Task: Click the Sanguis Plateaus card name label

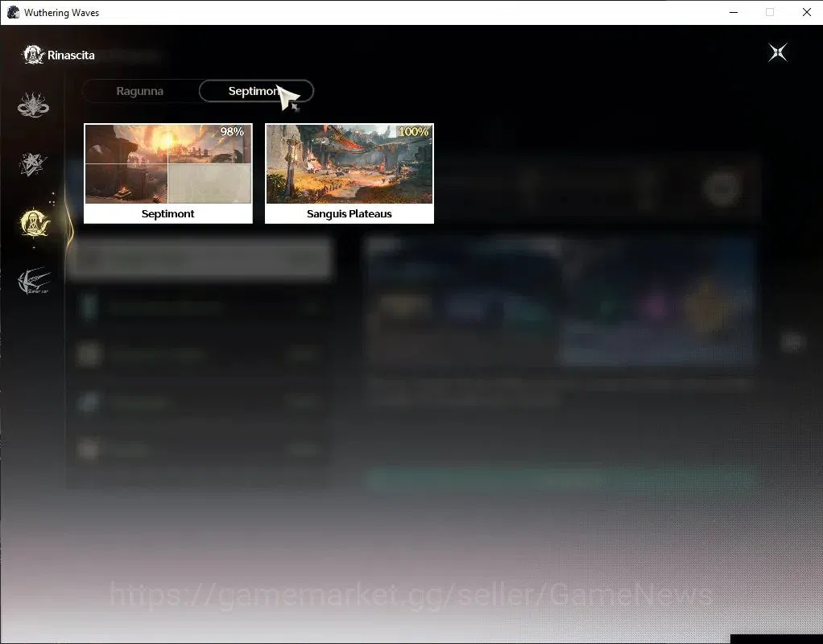Action: pos(349,213)
